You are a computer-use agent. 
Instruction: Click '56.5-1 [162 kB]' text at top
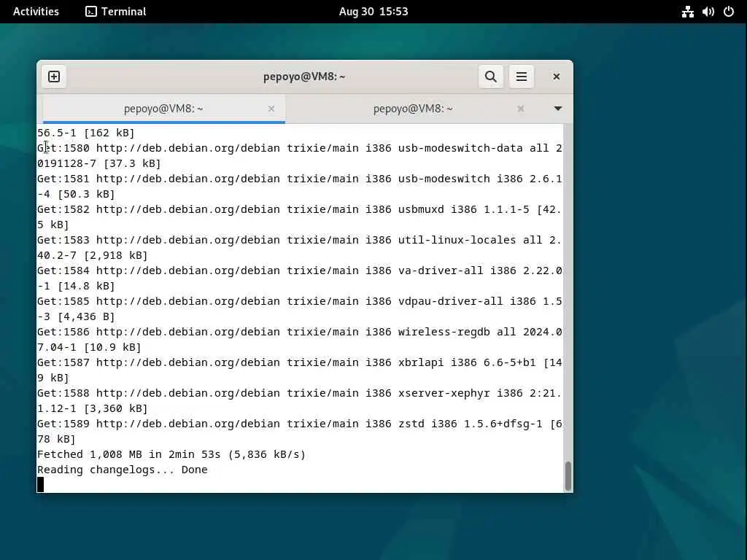pos(86,133)
